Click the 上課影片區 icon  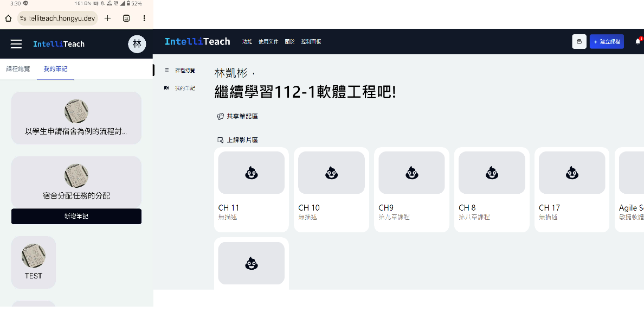(221, 140)
